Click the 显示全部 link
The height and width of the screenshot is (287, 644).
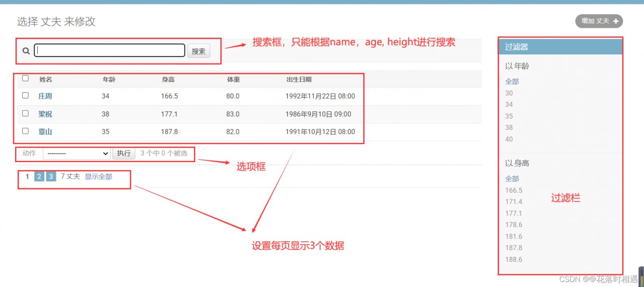(x=99, y=177)
